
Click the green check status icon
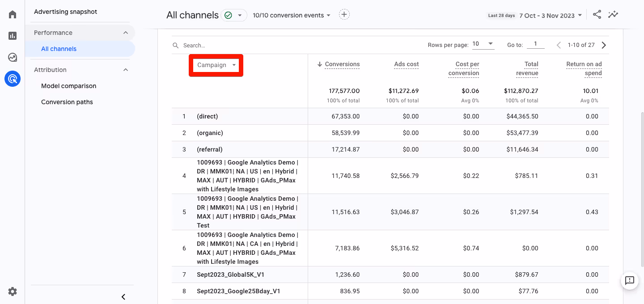coord(228,15)
